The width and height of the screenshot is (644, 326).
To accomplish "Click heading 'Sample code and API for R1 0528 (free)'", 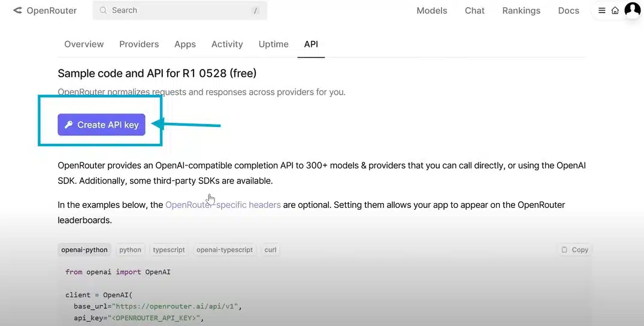I will pyautogui.click(x=157, y=73).
